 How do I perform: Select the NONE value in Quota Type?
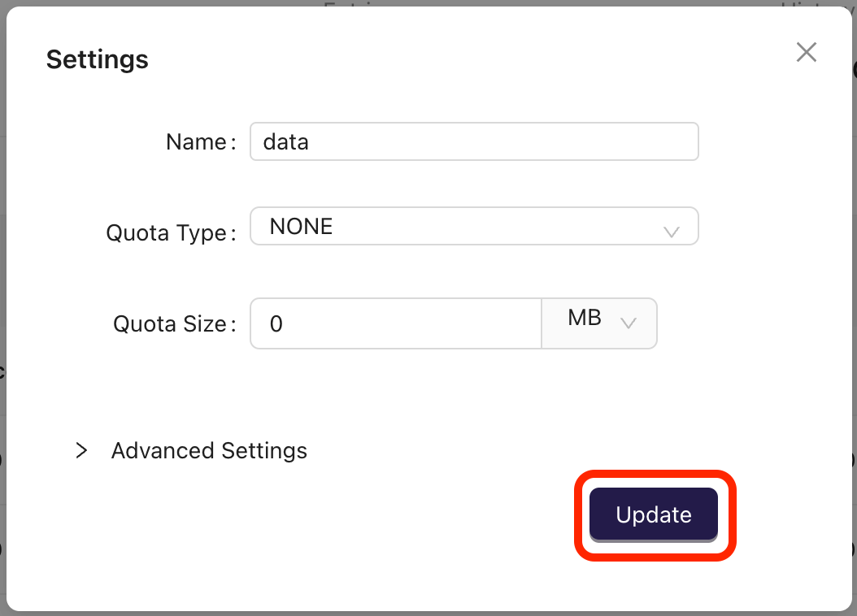click(302, 226)
